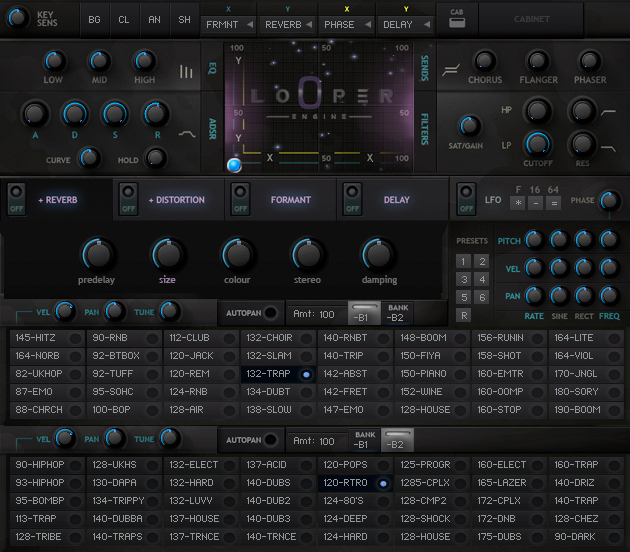This screenshot has height=552, width=630.
Task: Click the LFO asterisk button
Action: 518,203
